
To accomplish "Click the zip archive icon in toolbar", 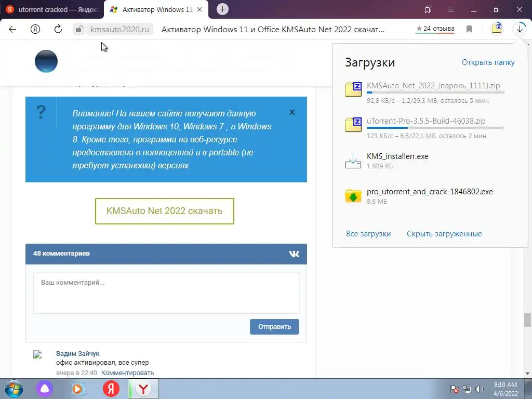I will coord(497,29).
